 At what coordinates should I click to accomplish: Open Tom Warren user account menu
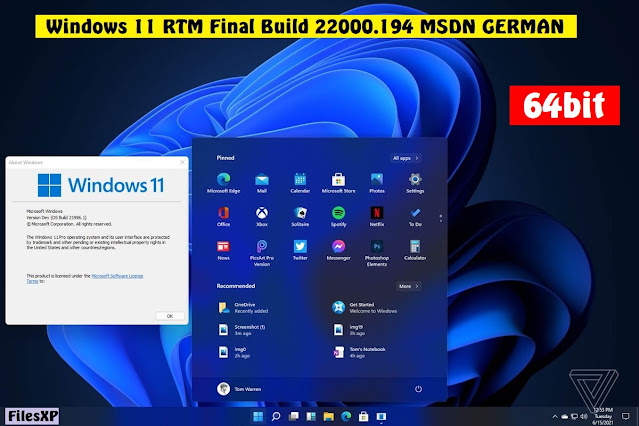pos(239,389)
